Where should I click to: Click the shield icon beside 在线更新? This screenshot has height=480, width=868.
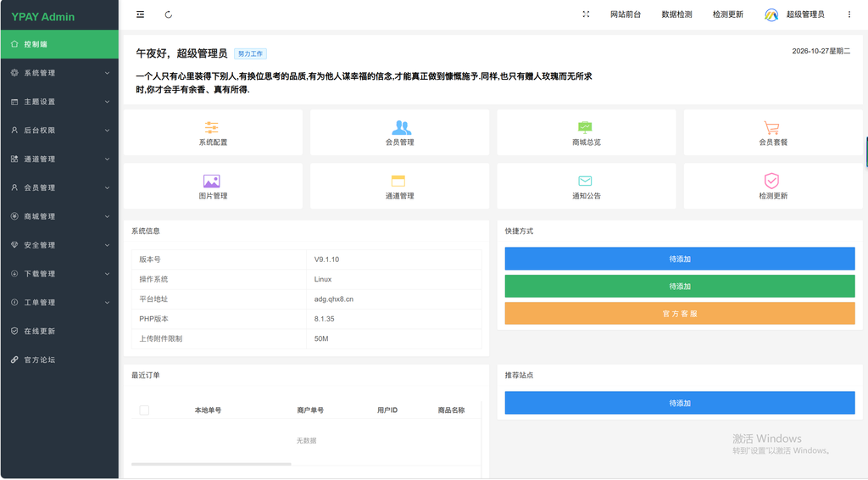(14, 331)
